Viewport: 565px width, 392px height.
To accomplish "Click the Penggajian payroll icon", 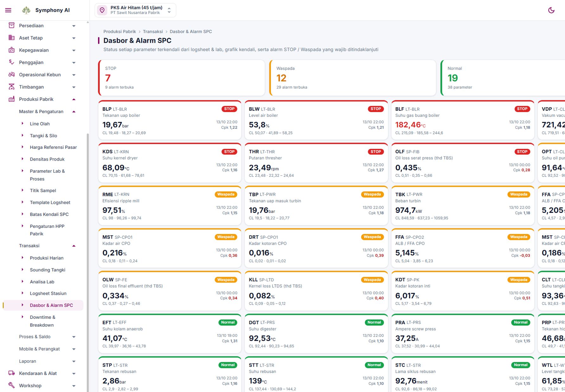I will point(11,62).
